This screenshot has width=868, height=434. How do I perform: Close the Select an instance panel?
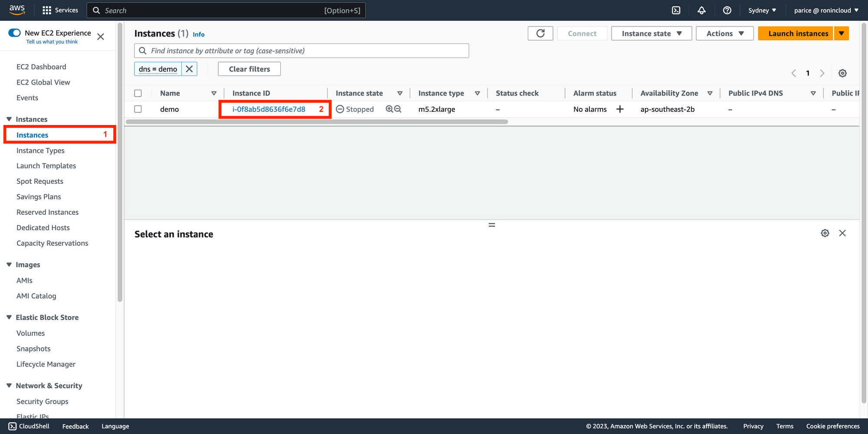coord(842,233)
